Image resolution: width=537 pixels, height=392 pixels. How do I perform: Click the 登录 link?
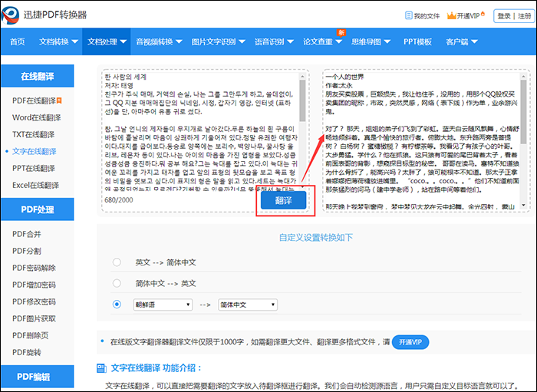pos(504,16)
